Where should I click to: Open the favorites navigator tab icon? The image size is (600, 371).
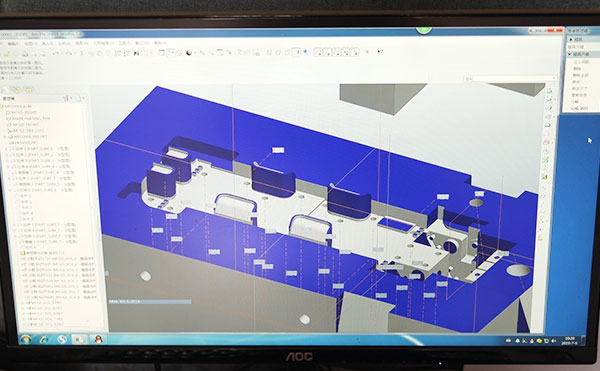point(29,90)
